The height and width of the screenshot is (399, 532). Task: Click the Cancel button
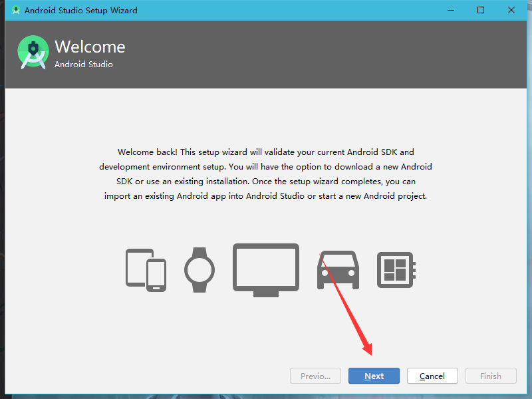[x=432, y=376]
